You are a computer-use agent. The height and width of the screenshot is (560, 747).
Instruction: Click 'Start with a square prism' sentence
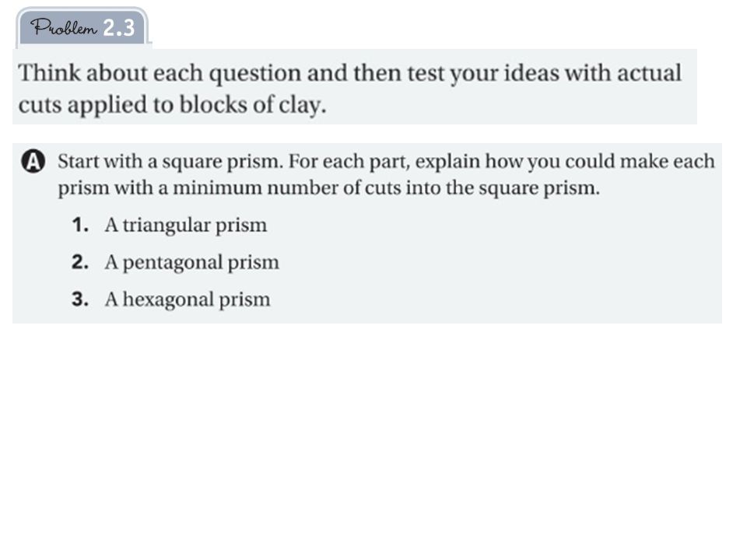[170, 162]
